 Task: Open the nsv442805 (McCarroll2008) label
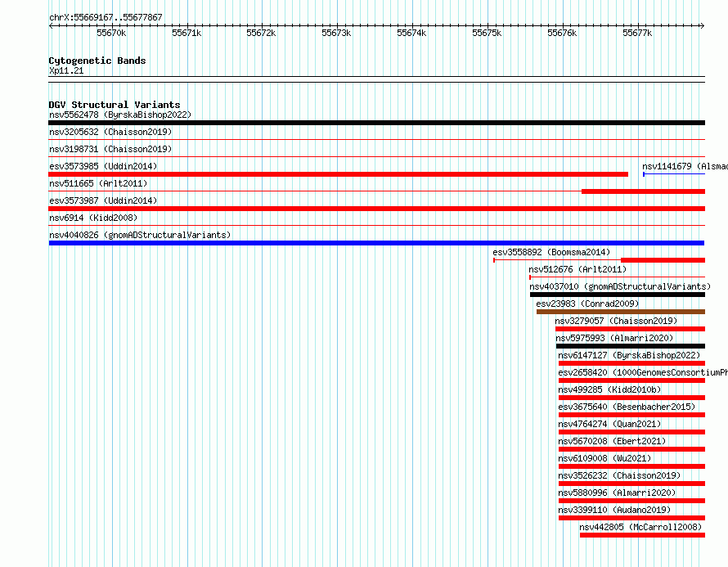pos(640,527)
